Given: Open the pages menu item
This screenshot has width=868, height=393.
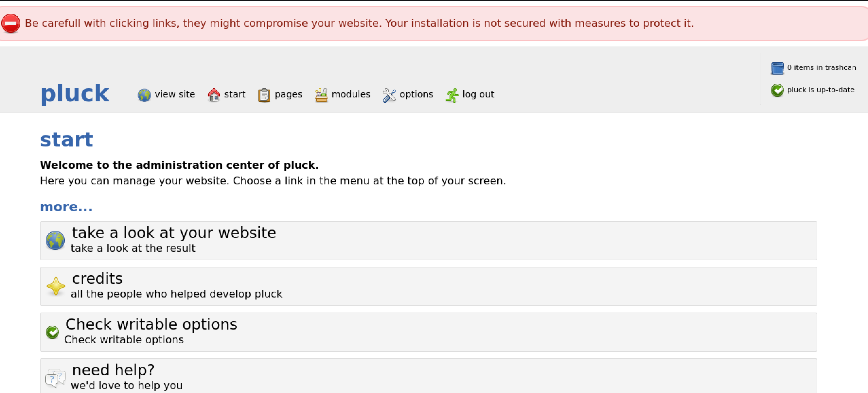Looking at the screenshot, I should point(289,94).
